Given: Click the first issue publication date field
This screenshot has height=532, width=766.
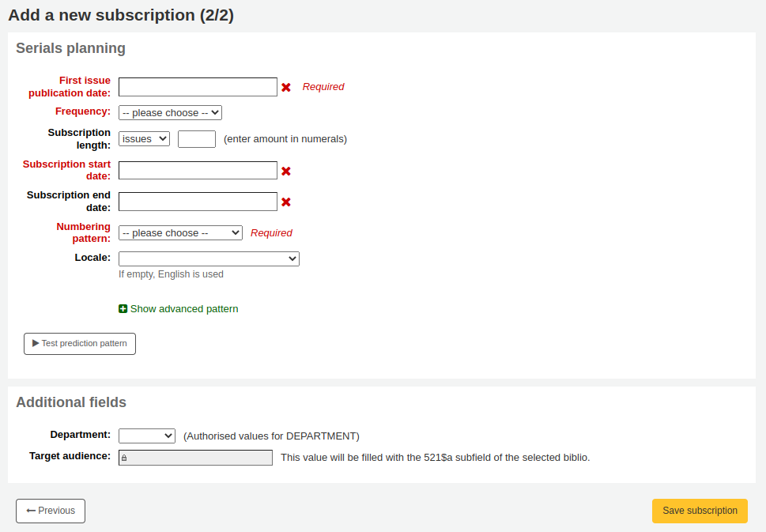Looking at the screenshot, I should pyautogui.click(x=198, y=87).
